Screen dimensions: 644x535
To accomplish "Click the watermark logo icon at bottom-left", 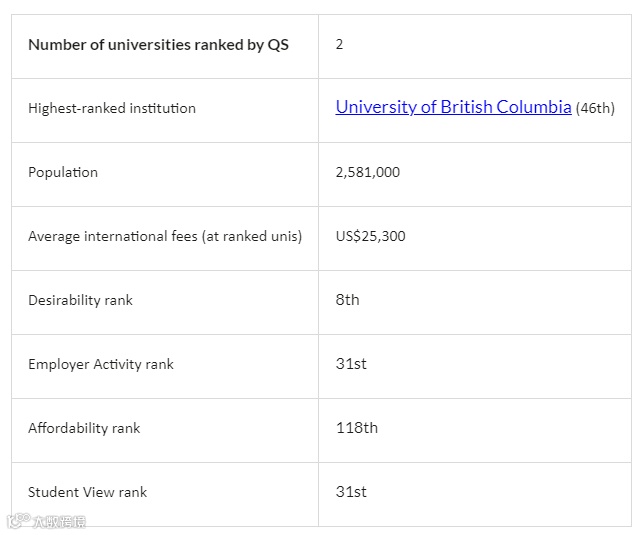I will click(x=17, y=521).
